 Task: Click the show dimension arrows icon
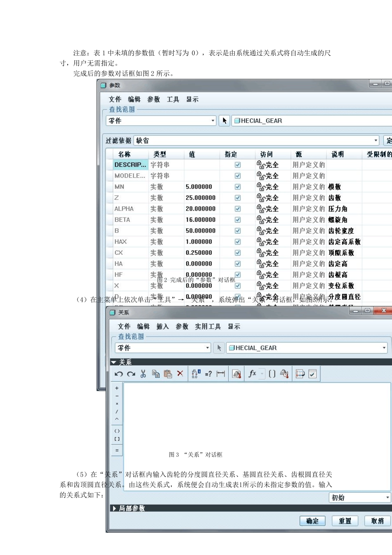[x=221, y=374]
